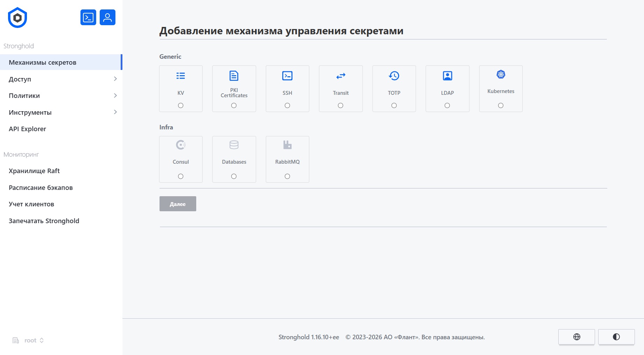
Task: Open the root namespace picker
Action: tap(28, 340)
